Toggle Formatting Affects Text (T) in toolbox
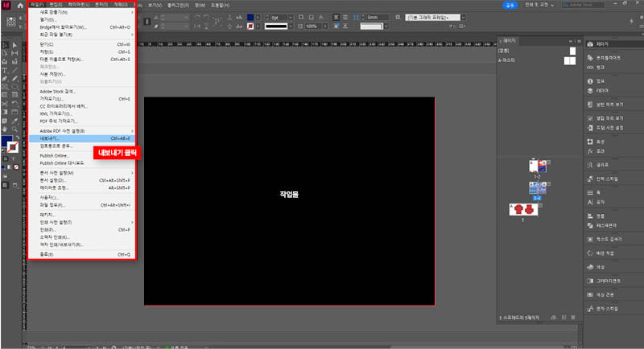Image resolution: width=644 pixels, height=349 pixels. pyautogui.click(x=13, y=158)
